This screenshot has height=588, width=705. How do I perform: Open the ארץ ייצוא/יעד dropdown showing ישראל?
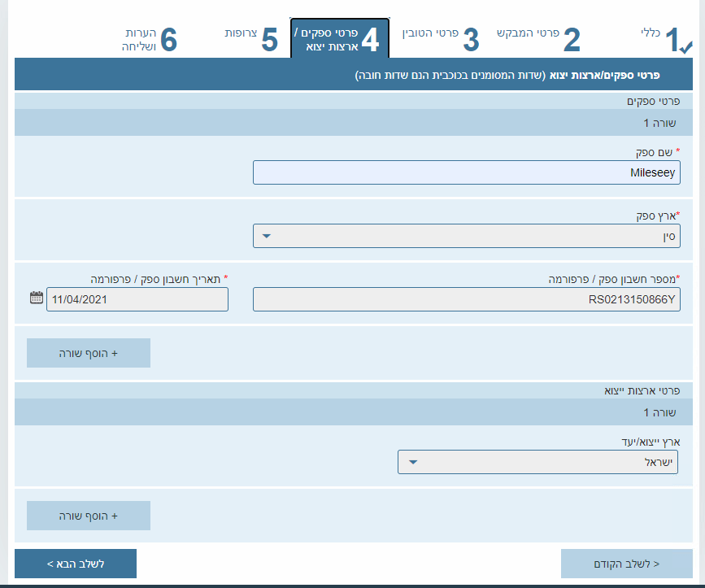click(x=537, y=462)
